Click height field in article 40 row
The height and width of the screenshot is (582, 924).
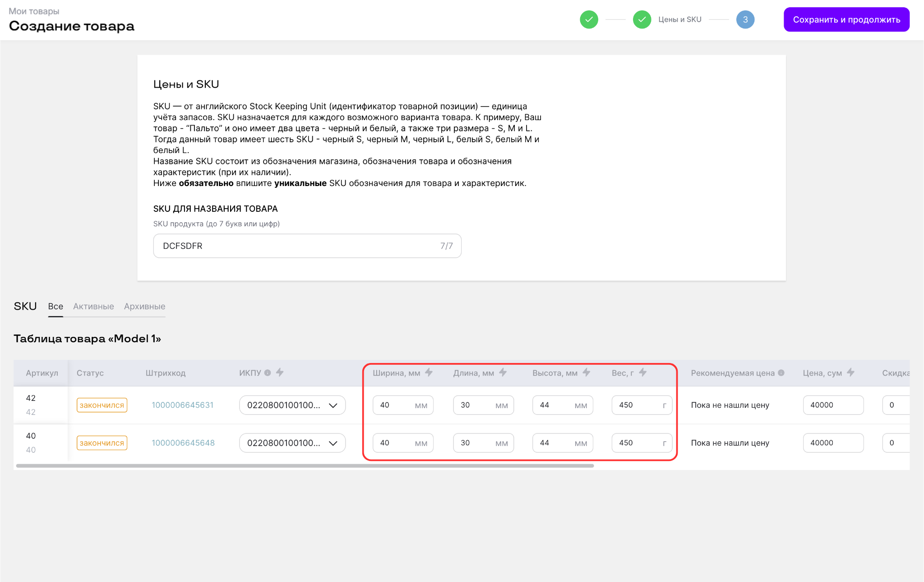[x=563, y=443]
